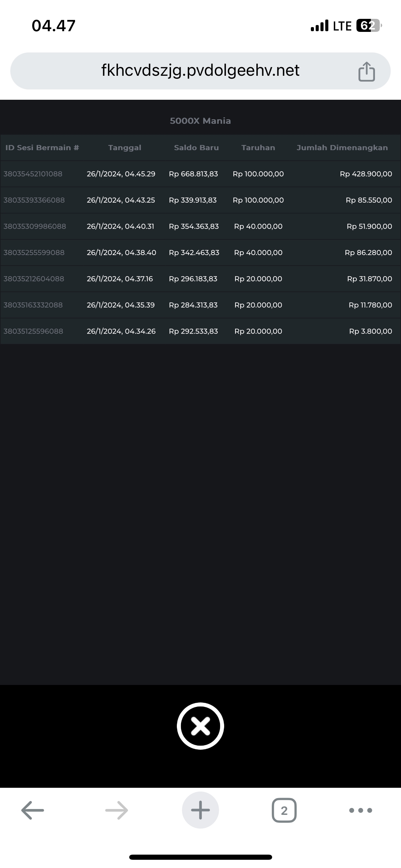The width and height of the screenshot is (401, 868).
Task: Tap the battery indicator in status bar
Action: [368, 26]
